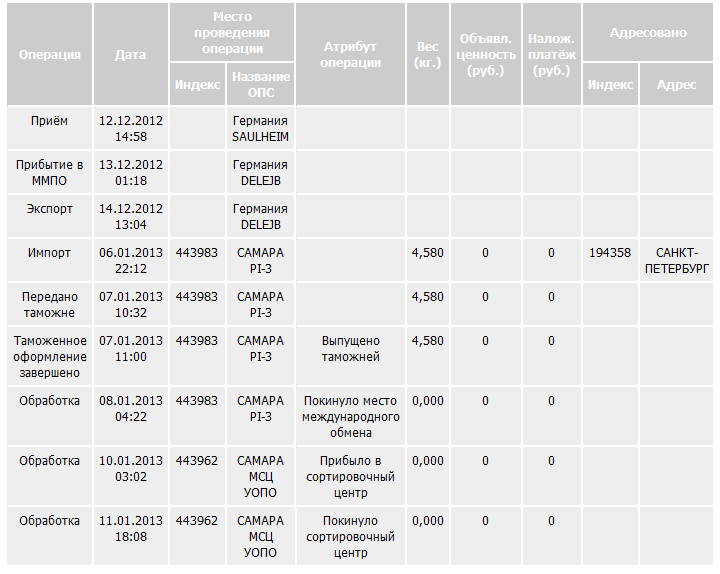Viewport: 720px width, 574px height.
Task: Click 'Выпущено таможней' attribute cell
Action: pyautogui.click(x=351, y=348)
